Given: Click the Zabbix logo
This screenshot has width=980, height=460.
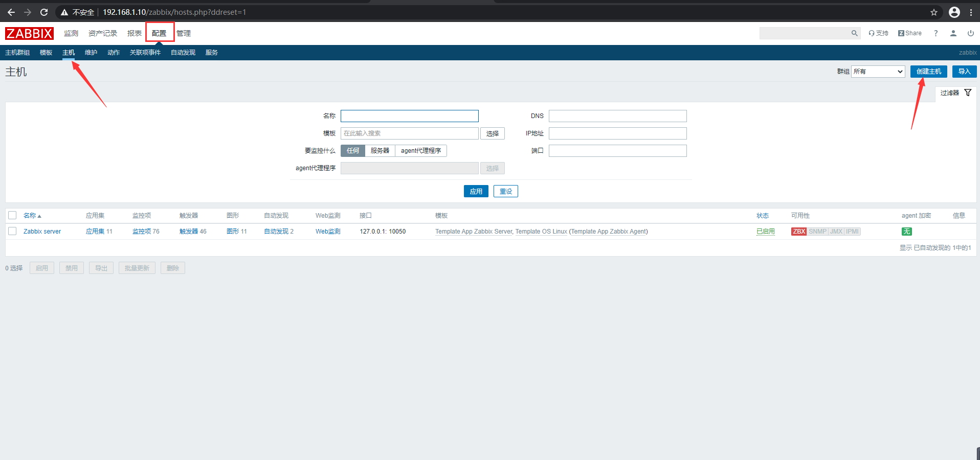Looking at the screenshot, I should click(x=29, y=34).
